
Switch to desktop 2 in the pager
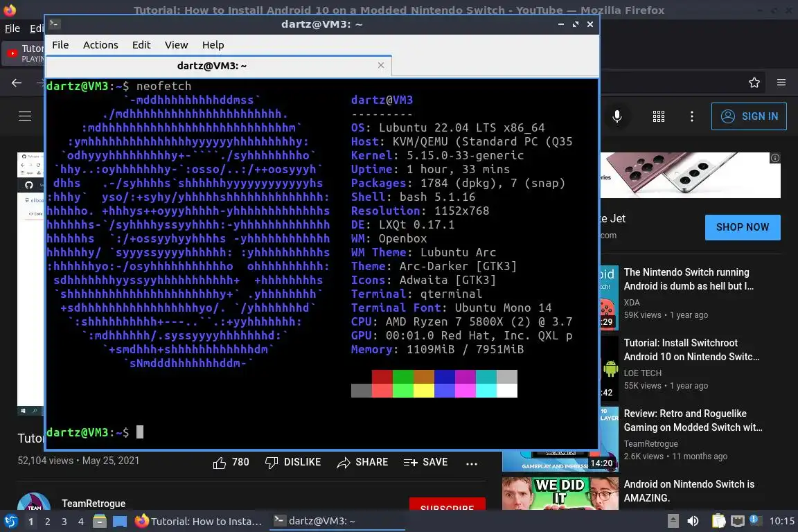47,522
